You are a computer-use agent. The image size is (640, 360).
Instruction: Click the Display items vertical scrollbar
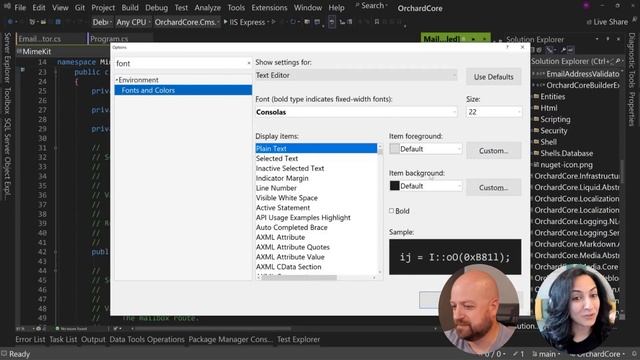tap(380, 208)
